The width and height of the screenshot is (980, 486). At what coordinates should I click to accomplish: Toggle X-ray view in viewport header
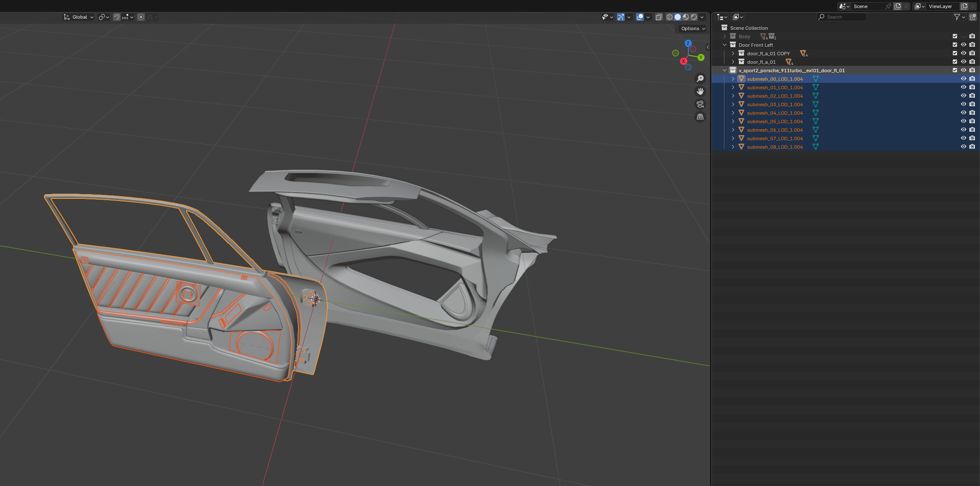pyautogui.click(x=659, y=17)
